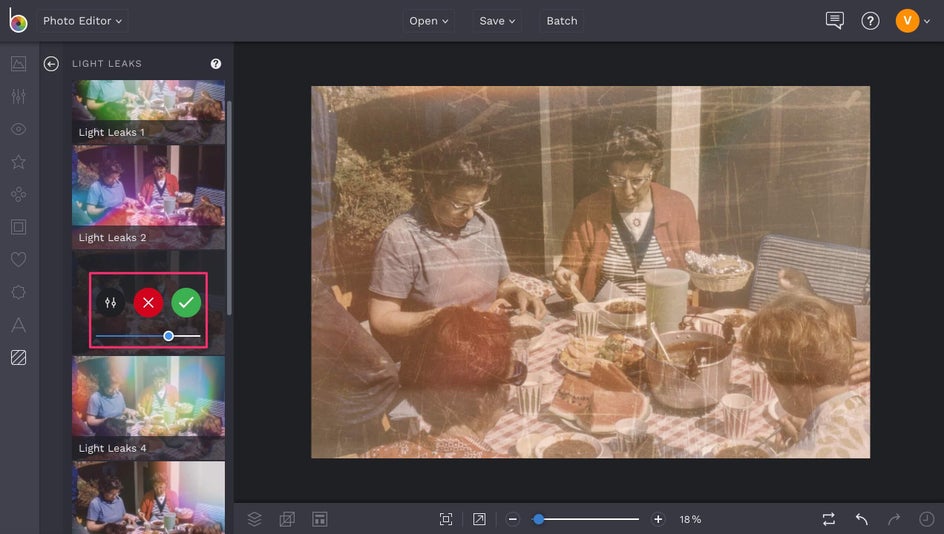Click the fullscreen expand icon
This screenshot has width=944, height=534.
tap(479, 519)
